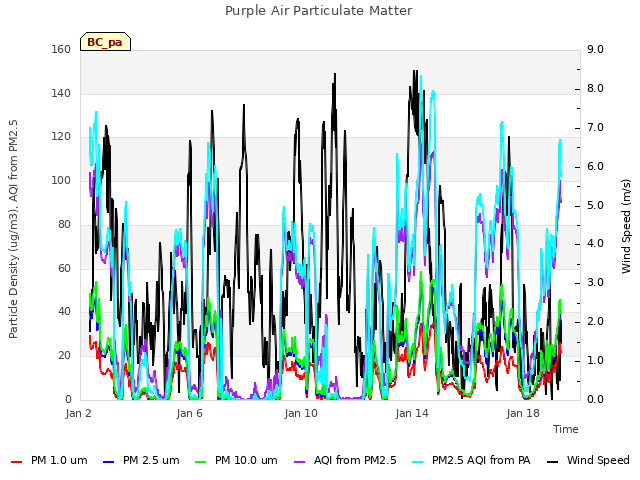The width and height of the screenshot is (640, 480).
Task: Click the Jan 6 x-axis tick label
Action: coord(190,413)
